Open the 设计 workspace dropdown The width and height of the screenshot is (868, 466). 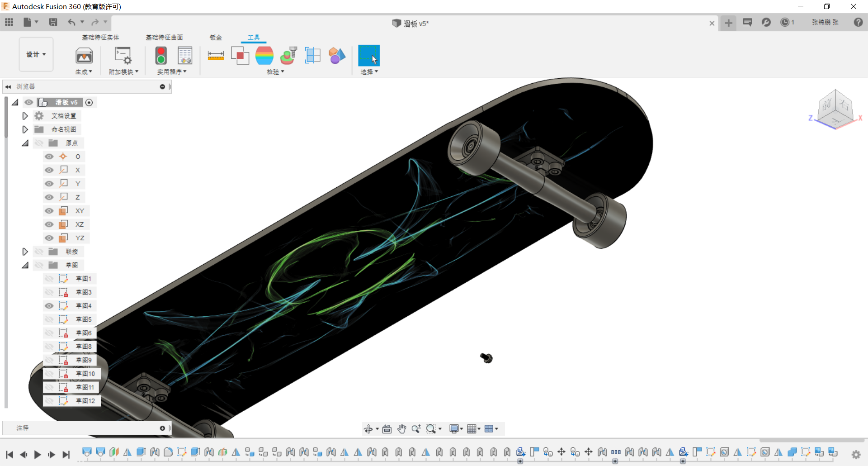pyautogui.click(x=36, y=54)
